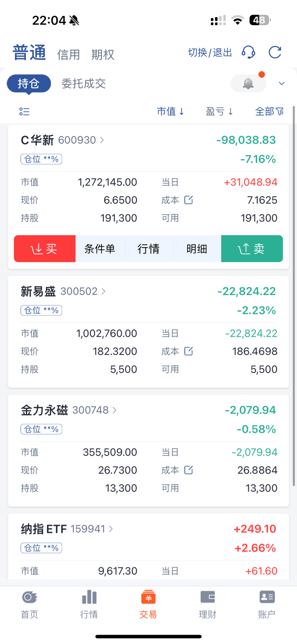This screenshot has width=297, height=644.
Task: Edit cost price icon for C华新
Action: (x=188, y=200)
